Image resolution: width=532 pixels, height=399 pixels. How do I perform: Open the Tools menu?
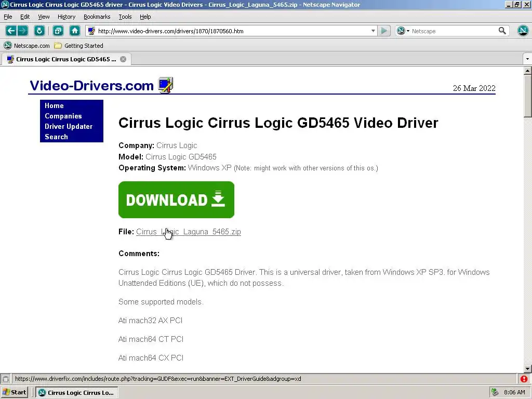125,17
